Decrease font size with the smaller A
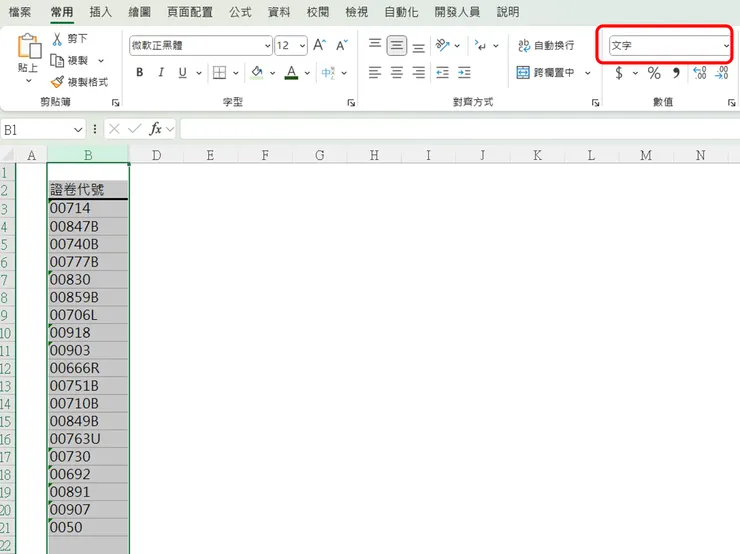This screenshot has height=554, width=740. 342,45
